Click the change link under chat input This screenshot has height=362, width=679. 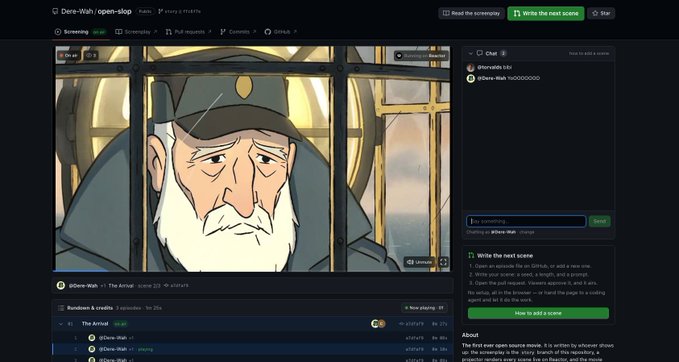point(527,232)
